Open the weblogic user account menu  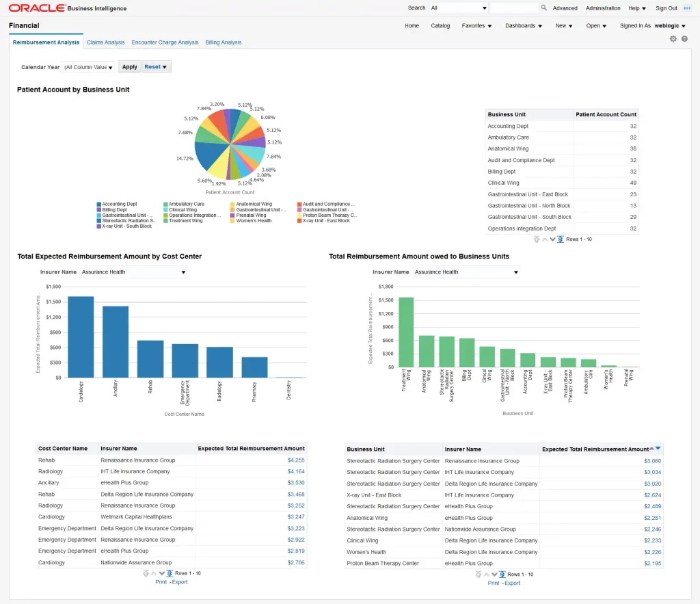click(670, 26)
